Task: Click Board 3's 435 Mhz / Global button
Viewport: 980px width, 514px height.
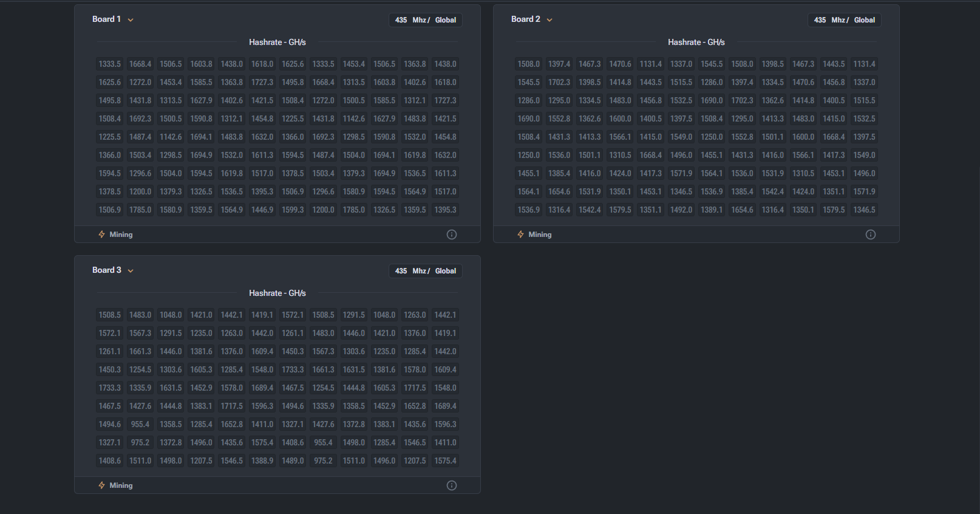Action: 426,271
